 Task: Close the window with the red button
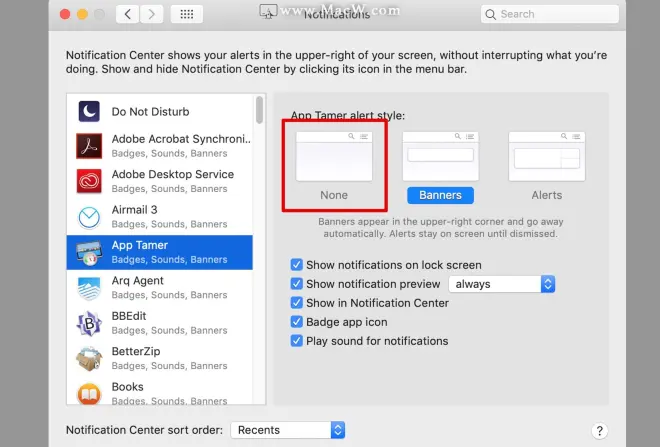pos(65,14)
